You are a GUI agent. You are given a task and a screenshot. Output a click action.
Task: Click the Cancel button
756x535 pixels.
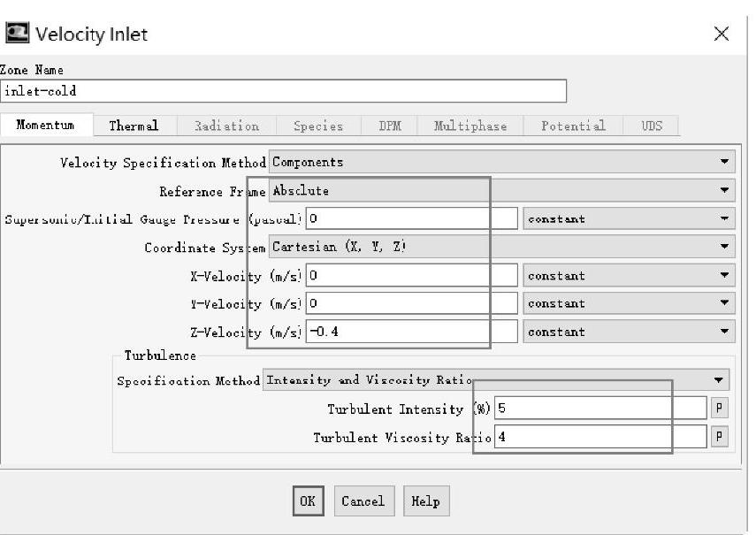363,501
